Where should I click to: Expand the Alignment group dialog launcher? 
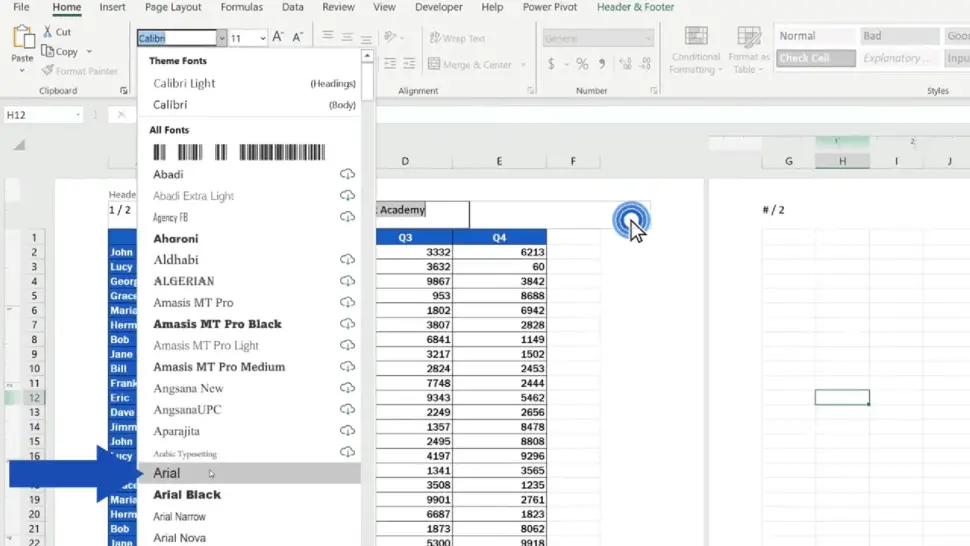coord(531,91)
